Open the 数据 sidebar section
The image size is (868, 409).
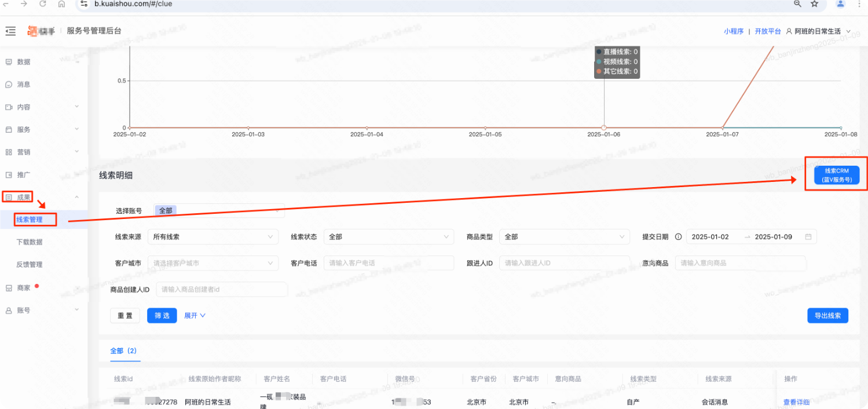[24, 62]
